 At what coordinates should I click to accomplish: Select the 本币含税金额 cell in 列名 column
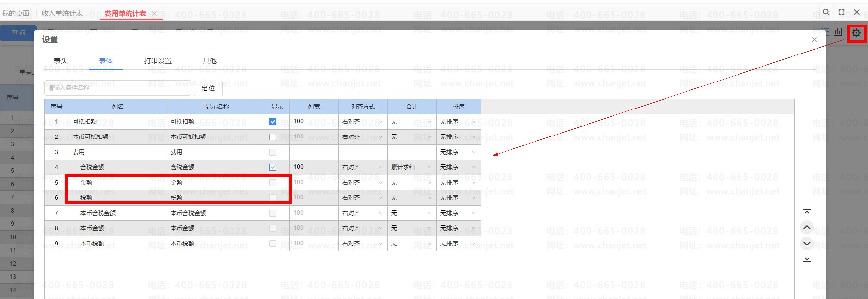[118, 213]
